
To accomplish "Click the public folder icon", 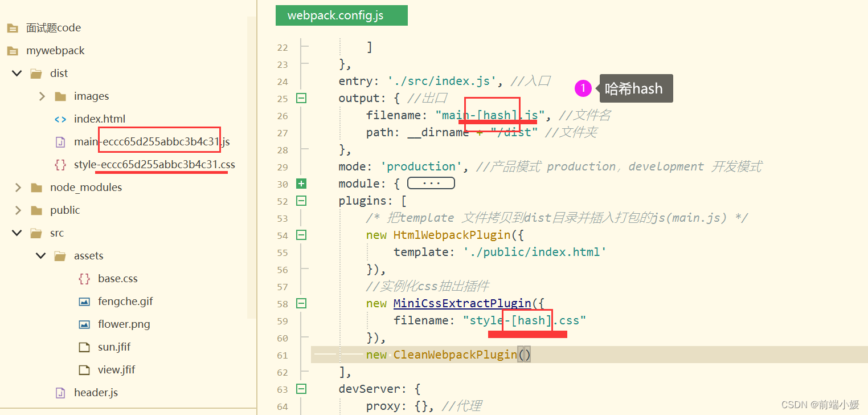I will point(36,210).
